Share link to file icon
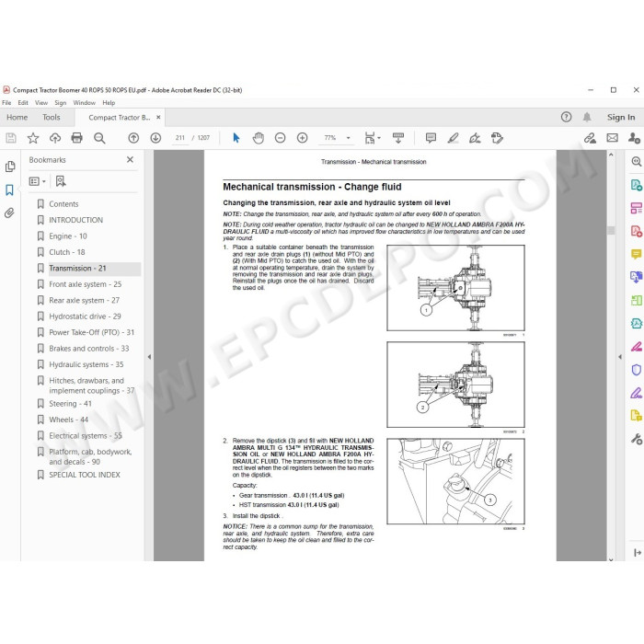 pyautogui.click(x=591, y=138)
